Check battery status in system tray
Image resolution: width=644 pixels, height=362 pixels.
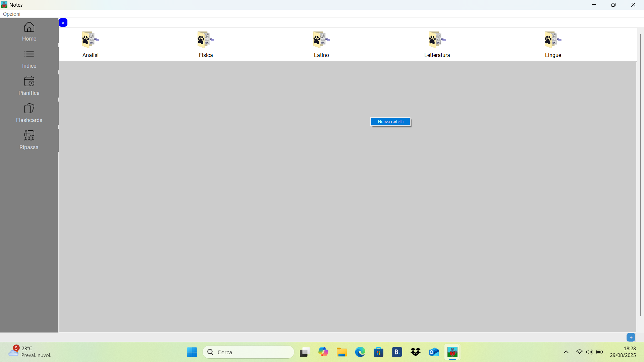pyautogui.click(x=600, y=352)
